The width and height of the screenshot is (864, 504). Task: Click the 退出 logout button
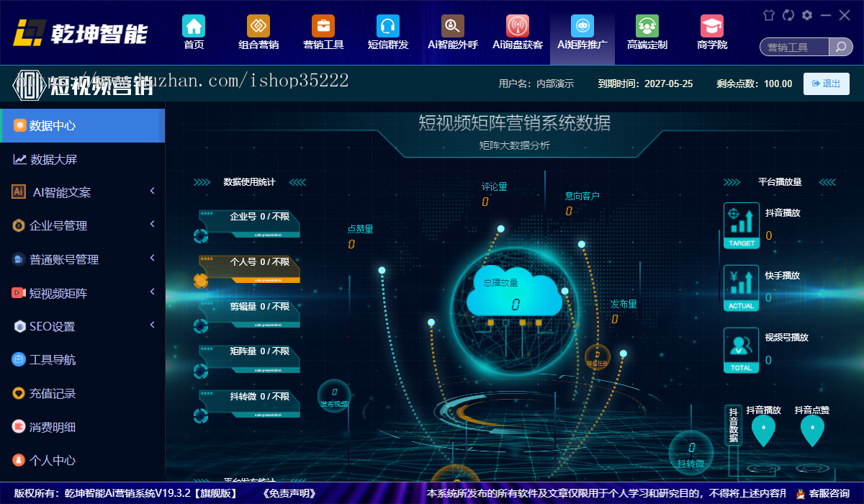pos(826,84)
